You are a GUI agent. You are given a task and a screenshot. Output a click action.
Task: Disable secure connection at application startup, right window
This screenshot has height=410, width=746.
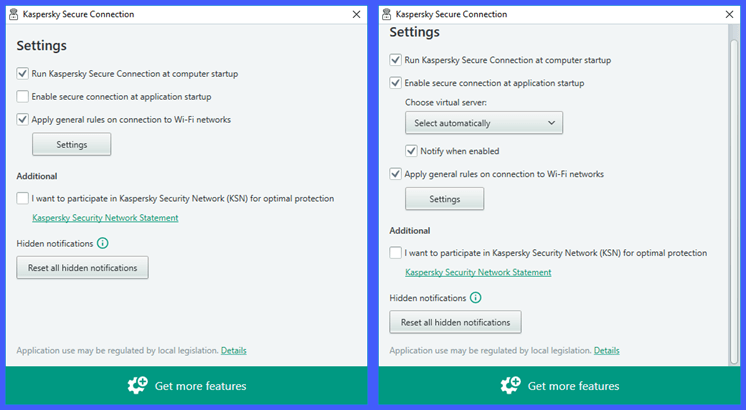[x=395, y=83]
